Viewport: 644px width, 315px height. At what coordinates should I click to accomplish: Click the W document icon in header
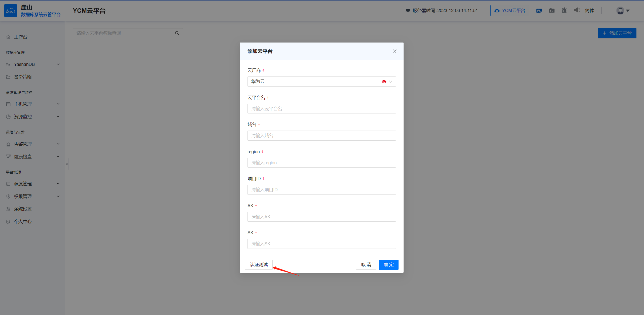539,11
